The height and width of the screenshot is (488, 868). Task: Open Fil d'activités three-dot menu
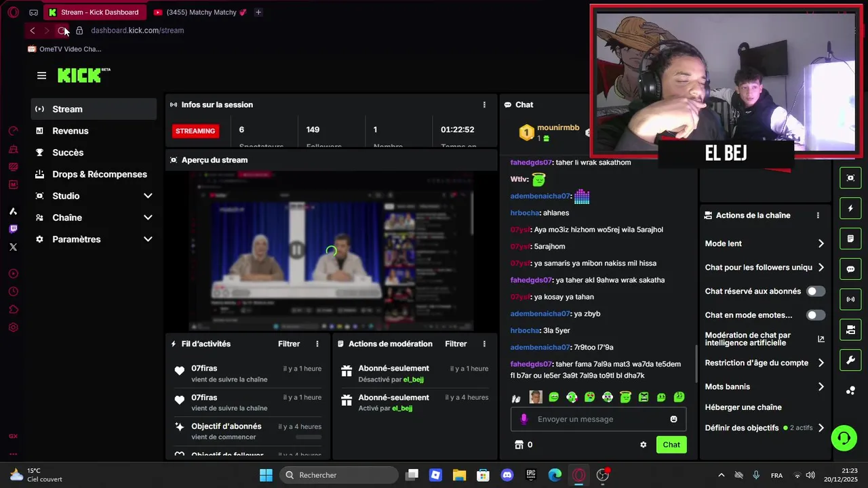317,344
